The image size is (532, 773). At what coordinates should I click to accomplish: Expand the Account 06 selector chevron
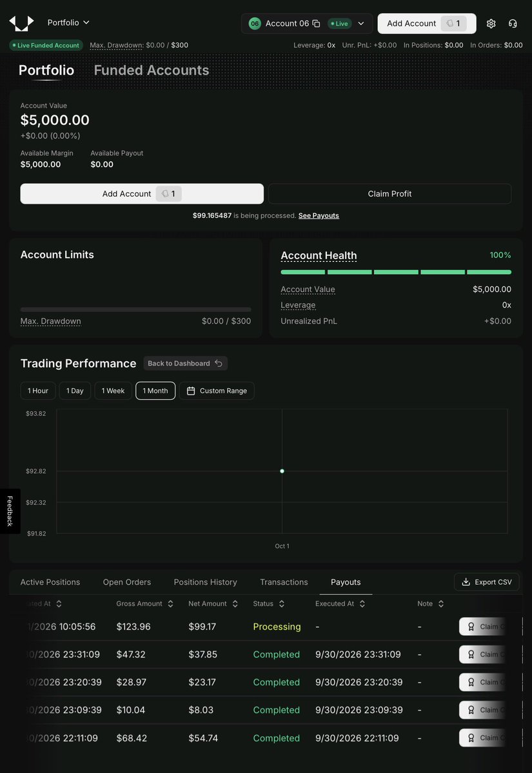coord(361,24)
